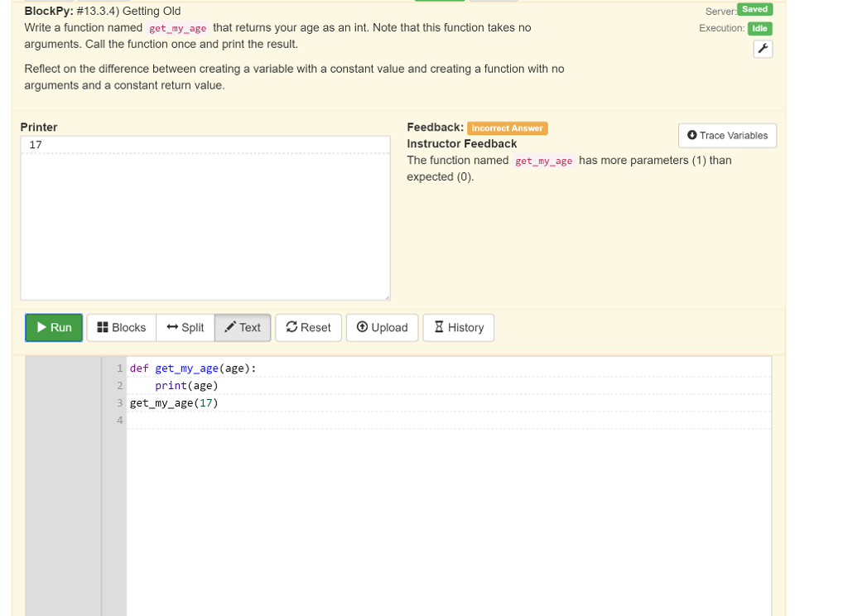
Task: Click the pencil icon on Text button
Action: (x=232, y=327)
